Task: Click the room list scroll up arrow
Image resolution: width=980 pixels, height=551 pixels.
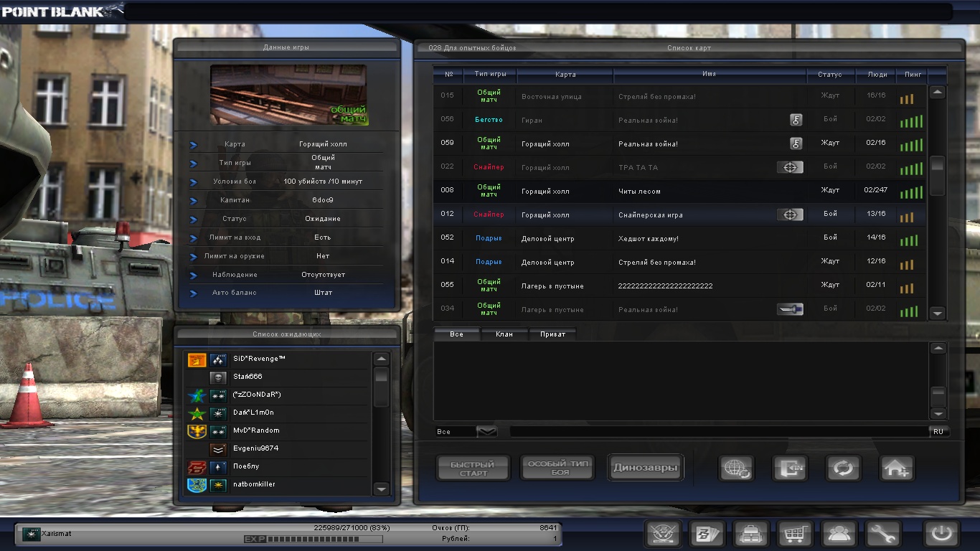Action: (x=937, y=93)
